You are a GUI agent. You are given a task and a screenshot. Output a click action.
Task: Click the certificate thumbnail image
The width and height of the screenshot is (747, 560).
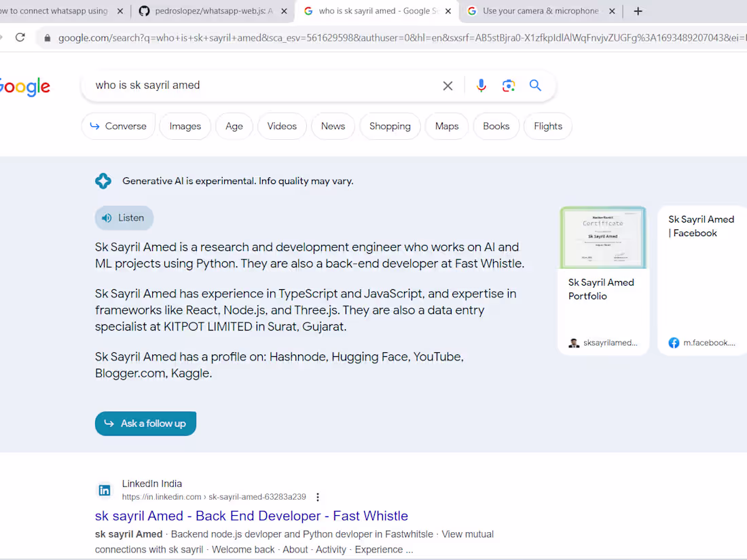603,238
